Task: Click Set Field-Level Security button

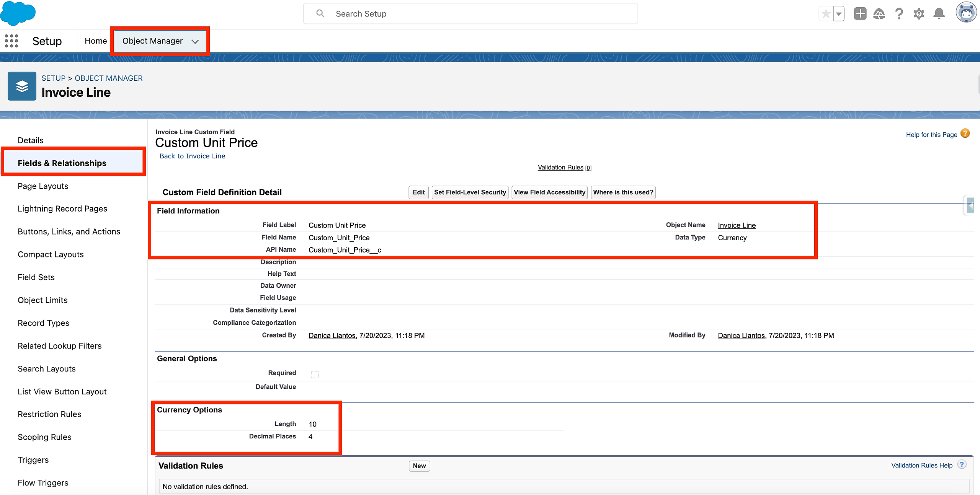Action: [470, 192]
